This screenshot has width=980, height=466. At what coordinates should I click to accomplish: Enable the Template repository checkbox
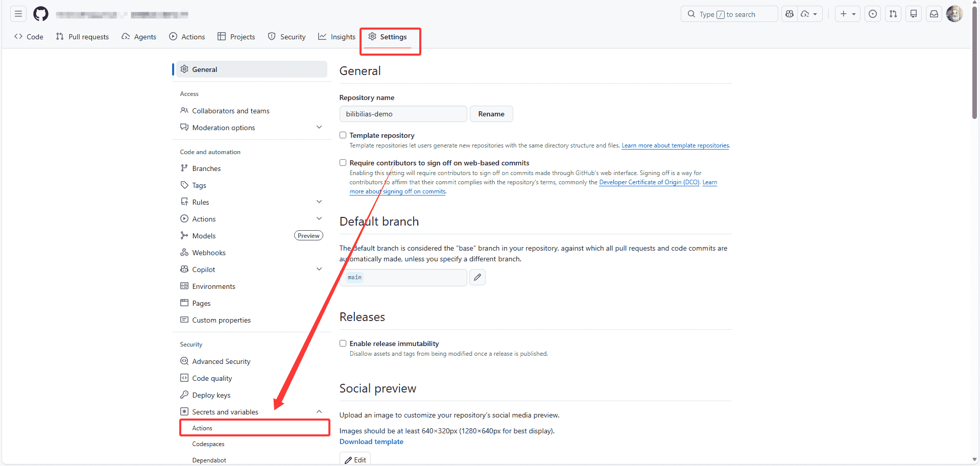pos(343,135)
